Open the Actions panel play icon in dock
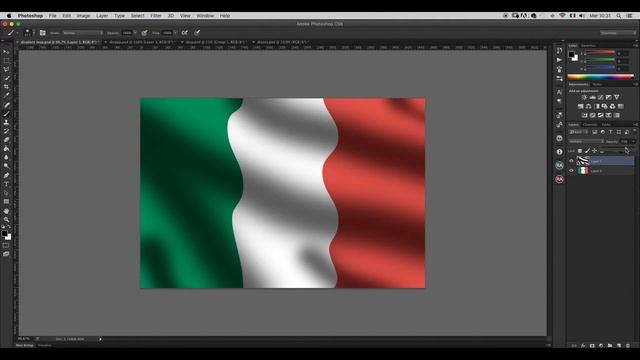Image resolution: width=640 pixels, height=360 pixels. (x=559, y=60)
